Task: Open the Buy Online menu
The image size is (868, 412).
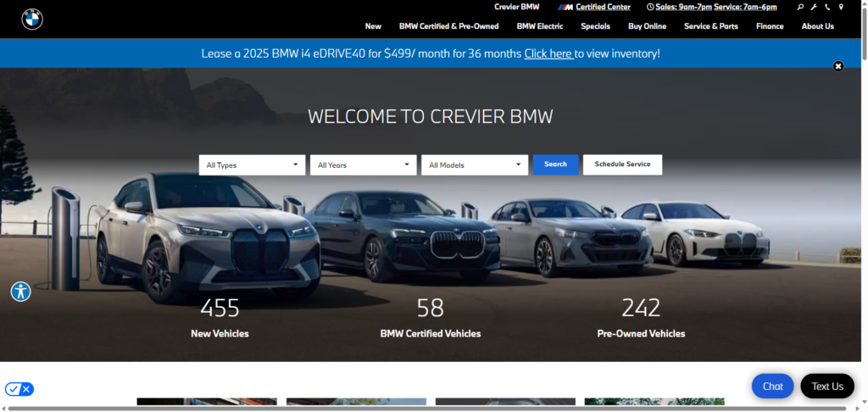Action: (647, 26)
